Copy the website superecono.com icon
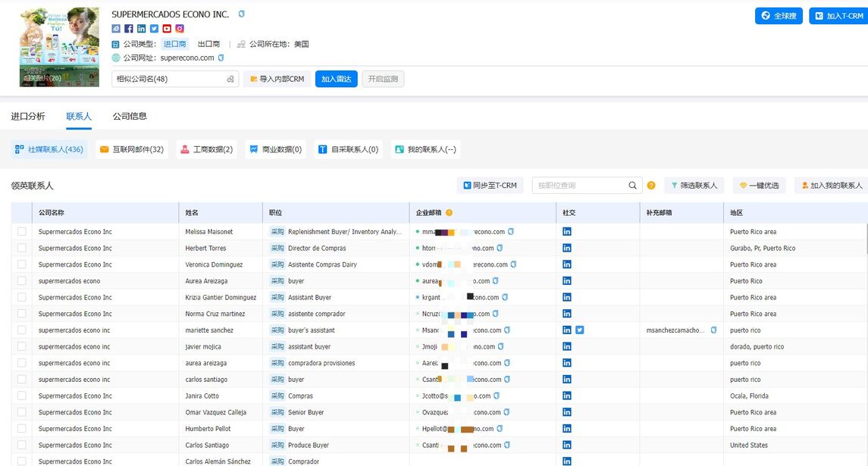 (x=221, y=58)
